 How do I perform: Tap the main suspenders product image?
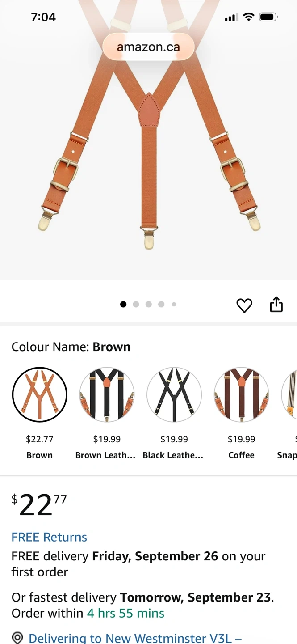(148, 148)
